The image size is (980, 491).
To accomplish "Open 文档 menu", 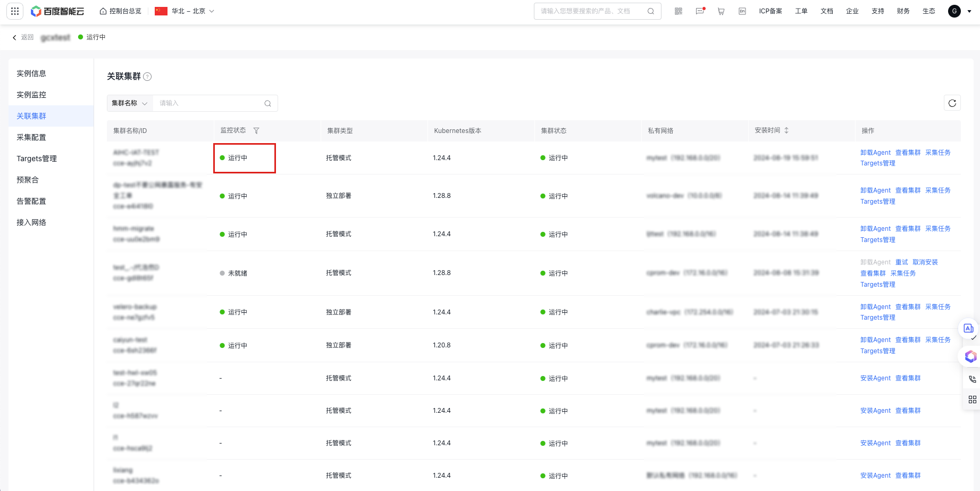I will pyautogui.click(x=827, y=11).
